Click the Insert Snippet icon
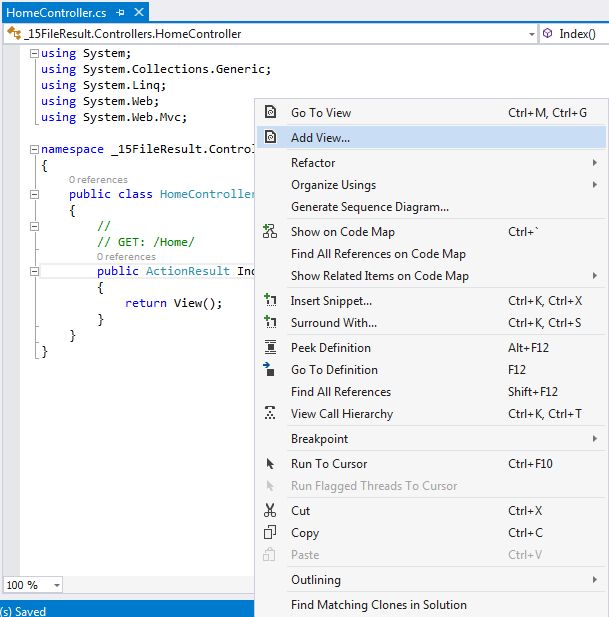 point(270,301)
